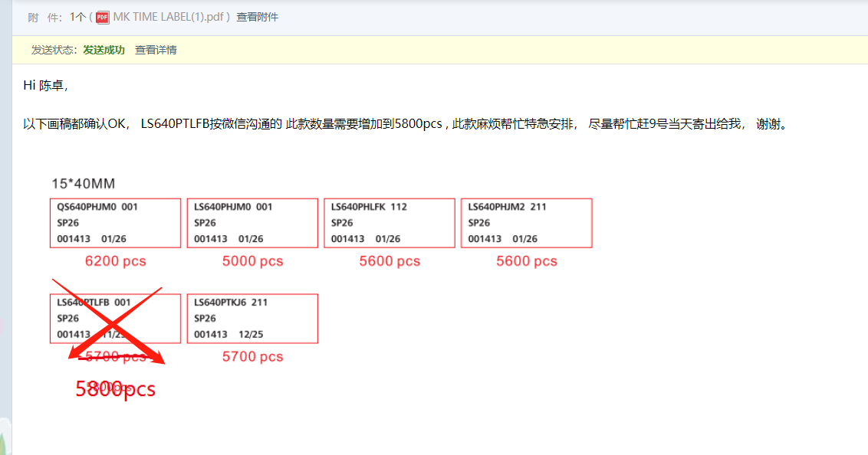Select the LS640PHJM2 211 label box
The height and width of the screenshot is (455, 868).
pyautogui.click(x=526, y=223)
